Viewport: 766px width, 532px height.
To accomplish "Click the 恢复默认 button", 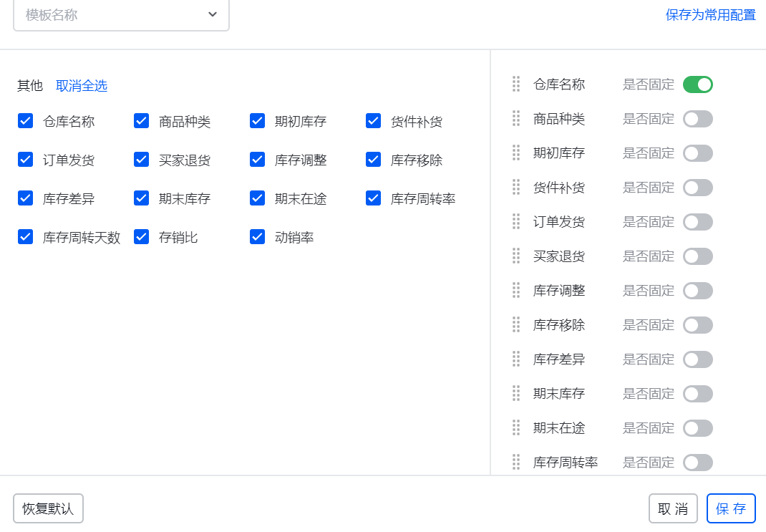I will [48, 508].
